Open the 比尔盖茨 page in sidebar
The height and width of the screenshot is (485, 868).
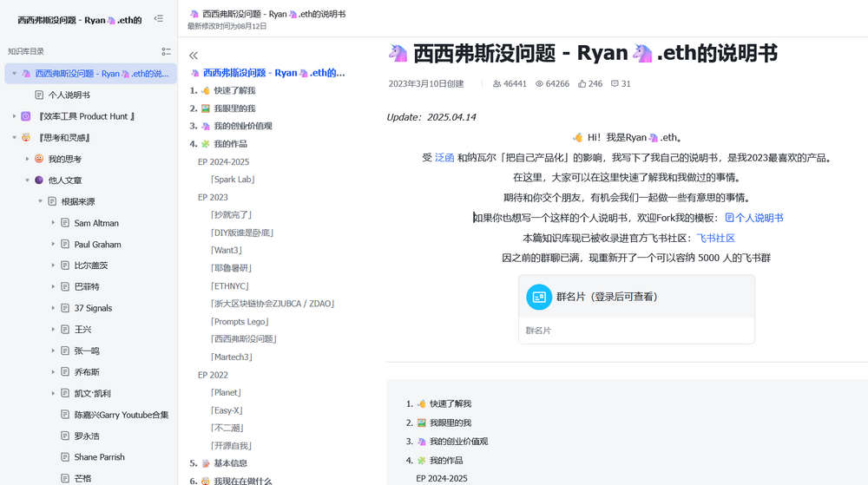pos(91,265)
